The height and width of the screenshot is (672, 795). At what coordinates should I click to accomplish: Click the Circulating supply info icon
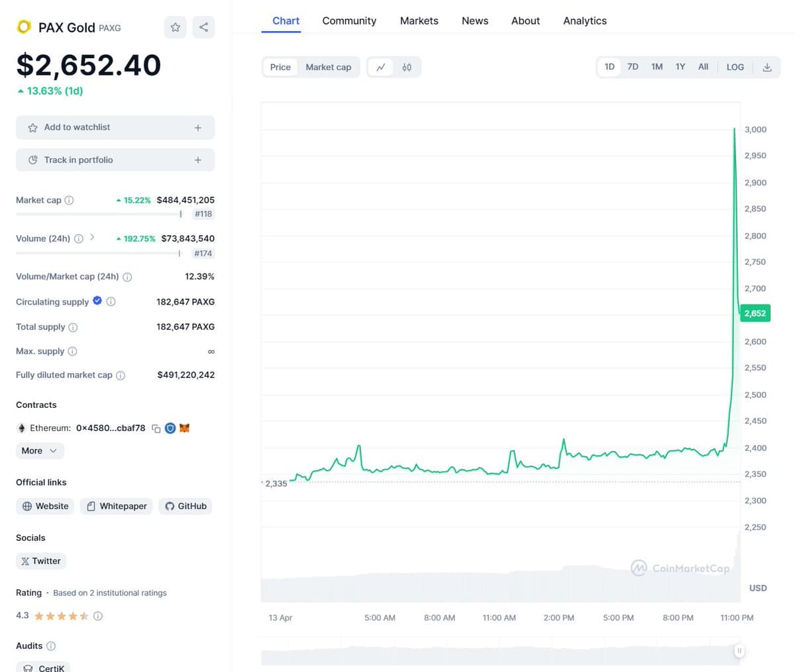coord(111,301)
